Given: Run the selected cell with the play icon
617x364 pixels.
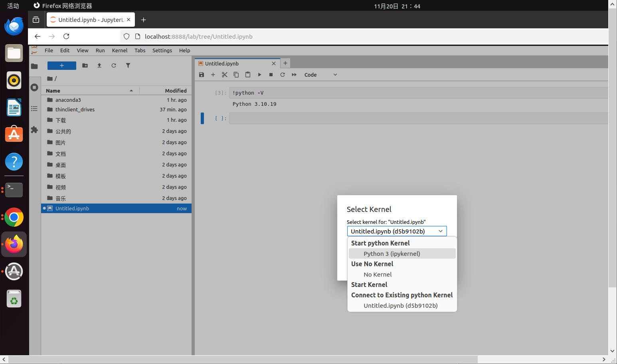Looking at the screenshot, I should pos(259,75).
